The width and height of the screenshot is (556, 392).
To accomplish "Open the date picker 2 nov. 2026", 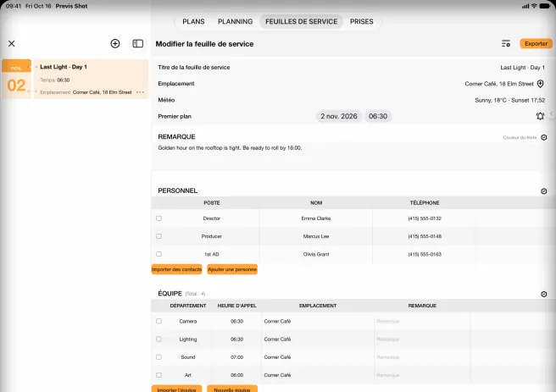I will click(339, 116).
